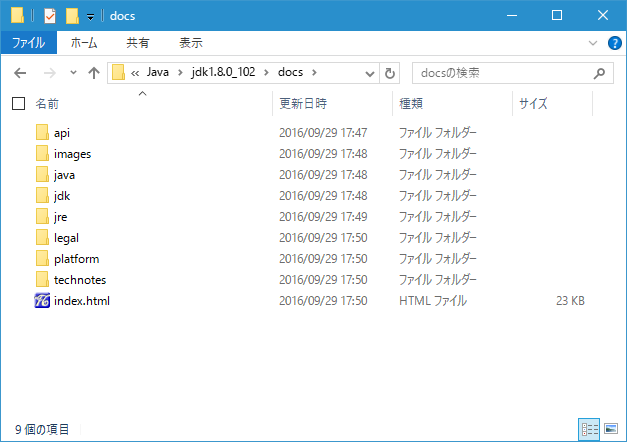The width and height of the screenshot is (627, 442).
Task: Click the folder name technotes
Action: pos(80,280)
